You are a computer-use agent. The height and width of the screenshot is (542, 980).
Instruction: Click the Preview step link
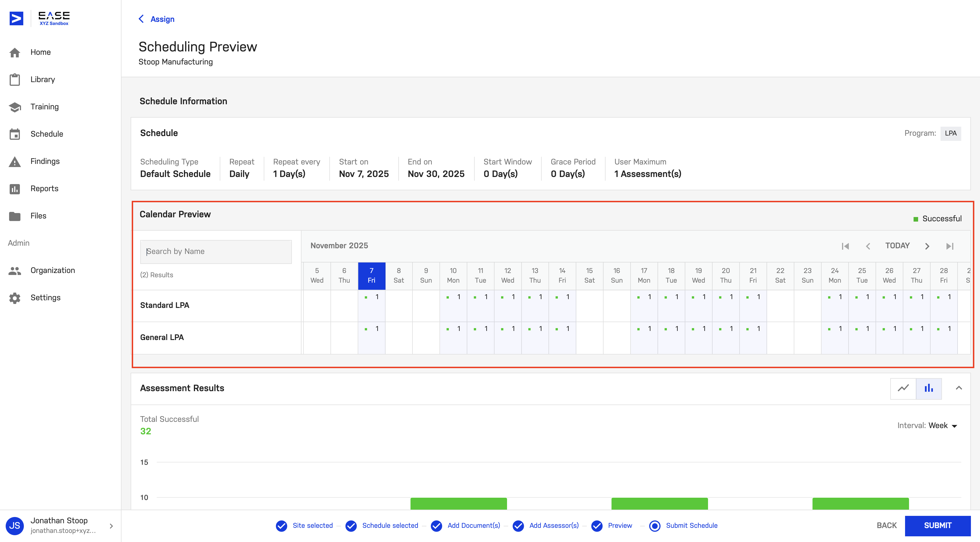coord(620,526)
